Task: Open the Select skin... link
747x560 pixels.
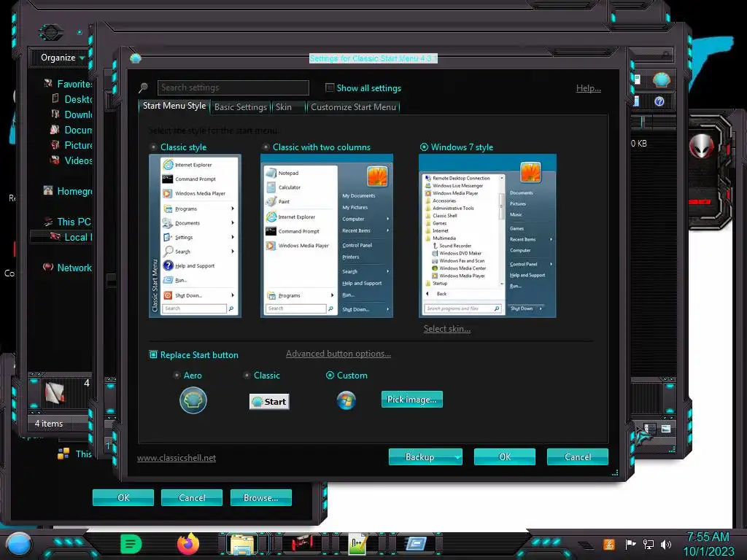Action: pos(447,329)
